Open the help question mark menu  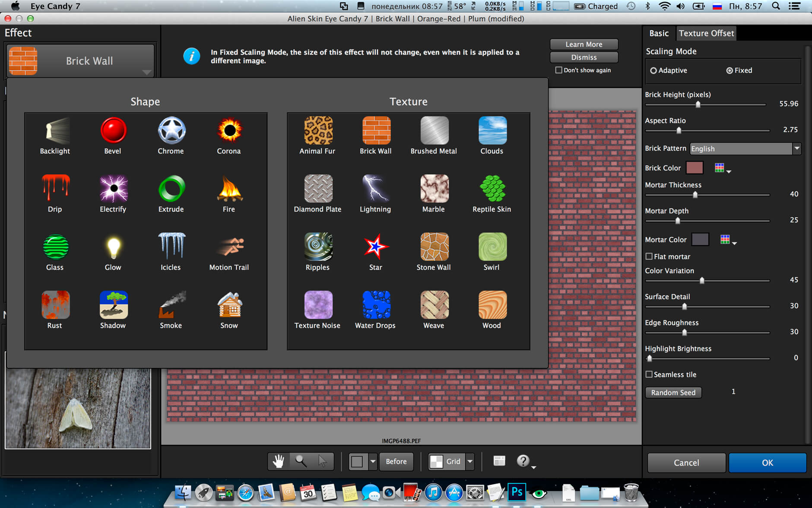coord(526,461)
